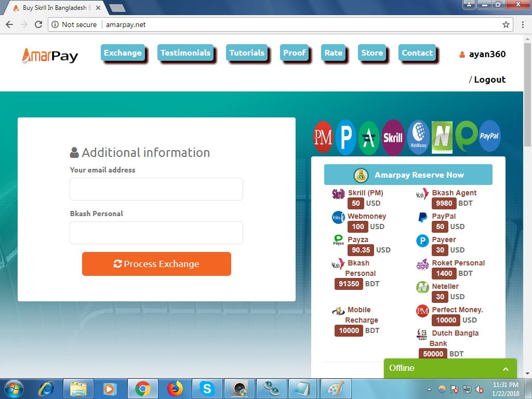Click the AmarPay logo
This screenshot has width=532, height=399.
pyautogui.click(x=50, y=56)
